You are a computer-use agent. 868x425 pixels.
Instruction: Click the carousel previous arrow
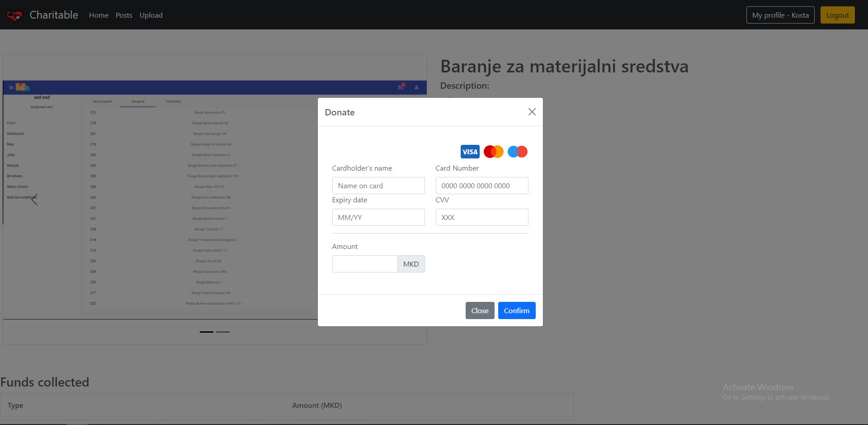(x=34, y=200)
